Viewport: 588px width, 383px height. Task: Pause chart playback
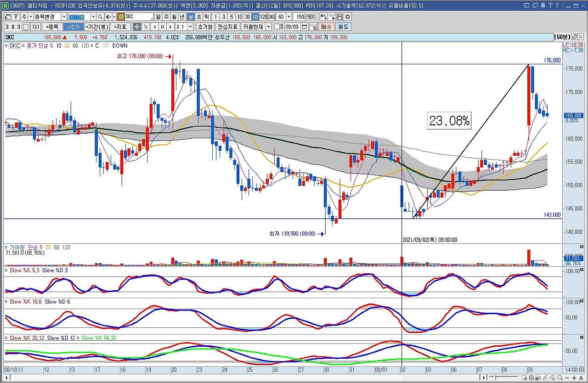[163, 27]
